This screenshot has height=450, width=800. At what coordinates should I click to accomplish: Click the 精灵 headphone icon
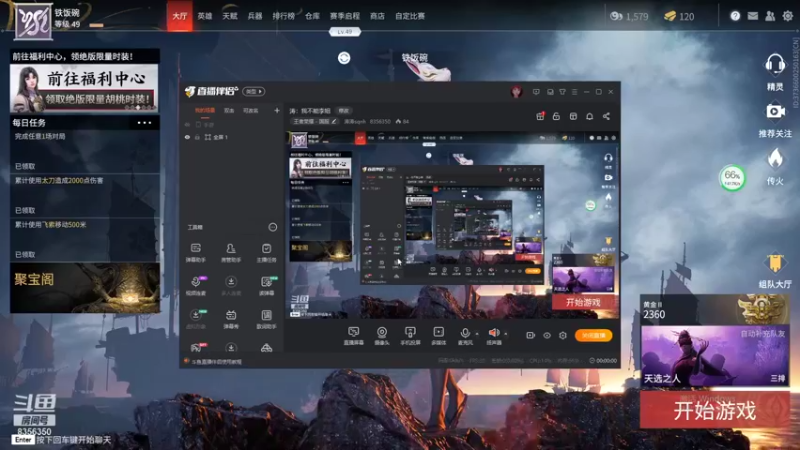pyautogui.click(x=775, y=65)
